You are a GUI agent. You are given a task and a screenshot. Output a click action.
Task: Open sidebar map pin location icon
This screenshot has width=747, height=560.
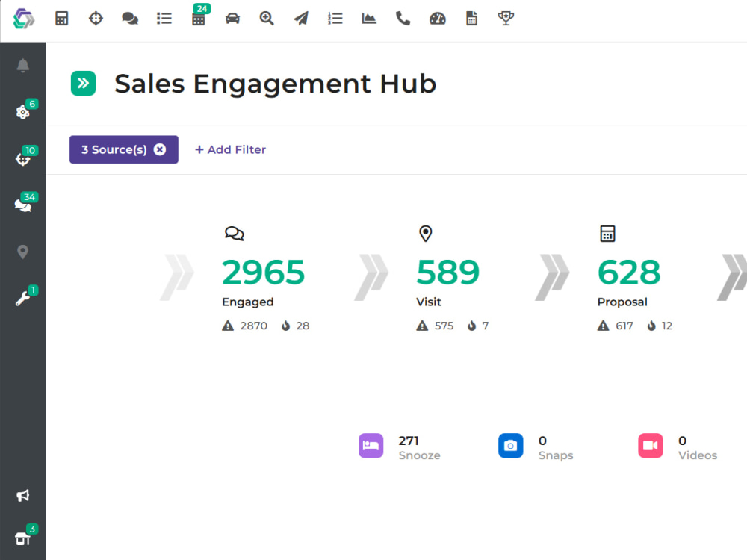(x=23, y=252)
